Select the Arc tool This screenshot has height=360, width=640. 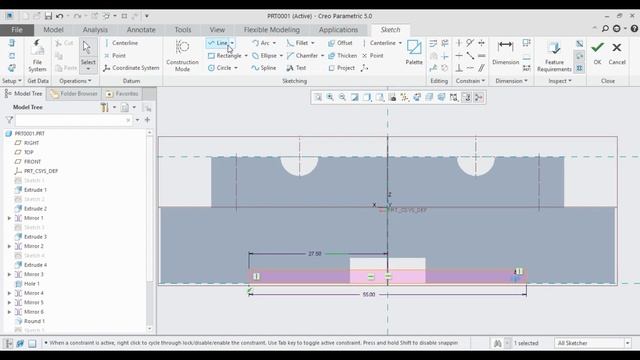pos(261,43)
